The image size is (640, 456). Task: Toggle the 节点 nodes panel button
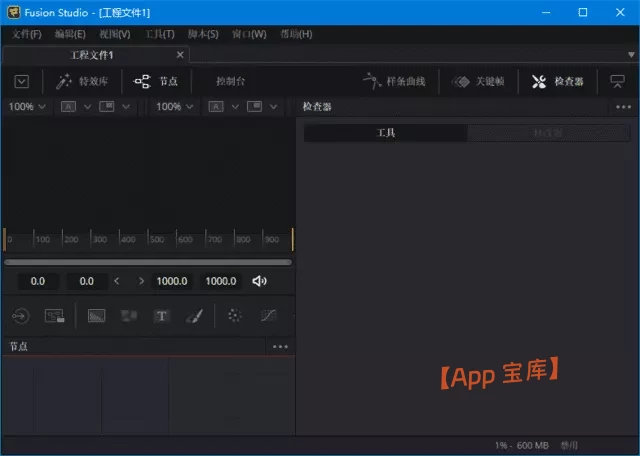coord(156,81)
